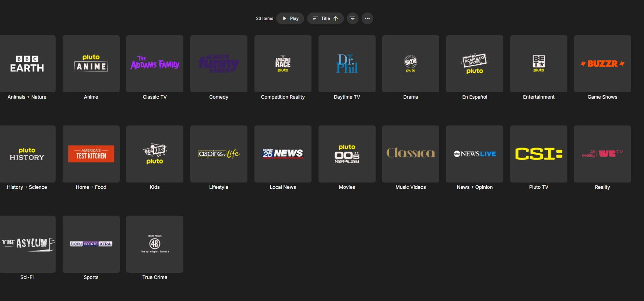Viewport: 644px width, 301px height.
Task: Select the History + Science label
Action: pyautogui.click(x=27, y=187)
